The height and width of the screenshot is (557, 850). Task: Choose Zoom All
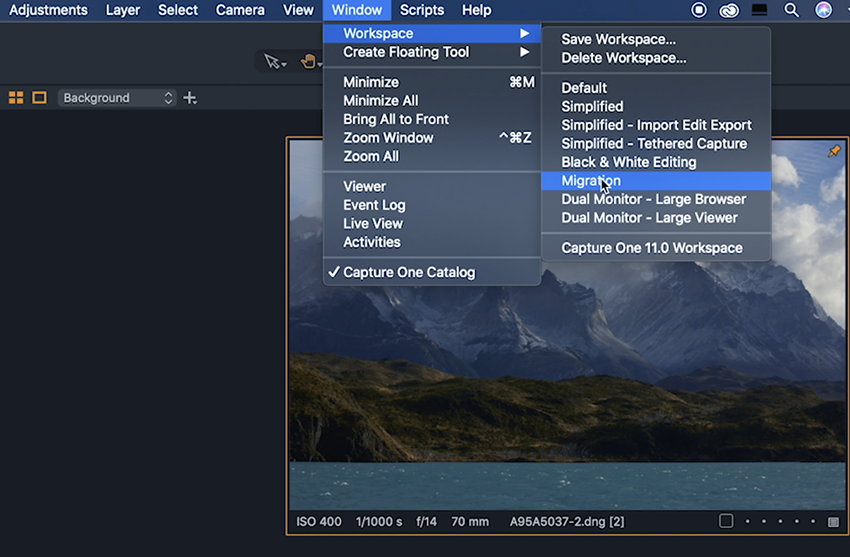point(432,156)
